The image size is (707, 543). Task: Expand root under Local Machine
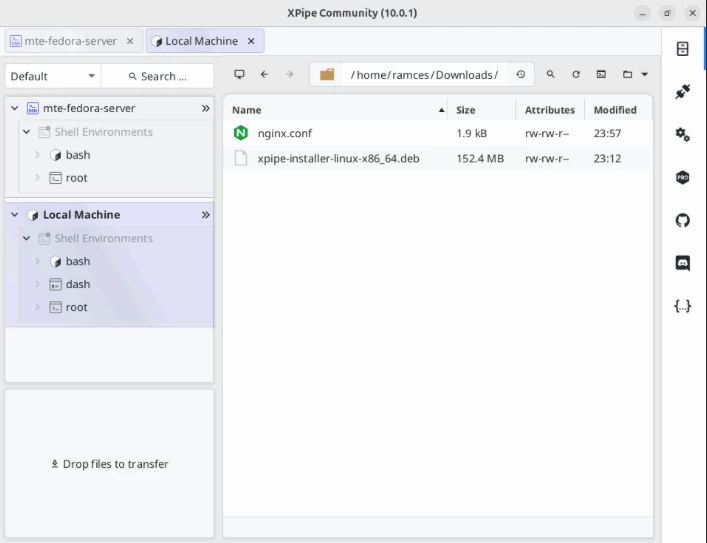(37, 307)
